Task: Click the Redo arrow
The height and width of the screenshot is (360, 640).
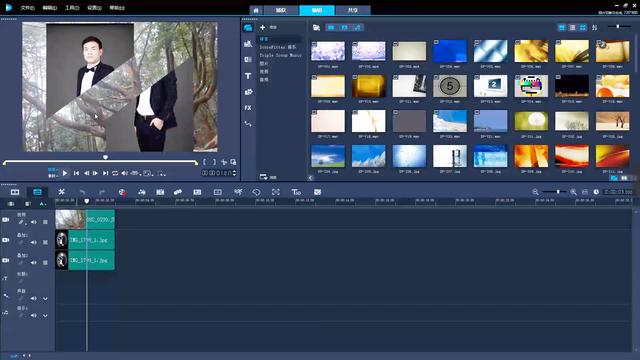Action: point(102,192)
